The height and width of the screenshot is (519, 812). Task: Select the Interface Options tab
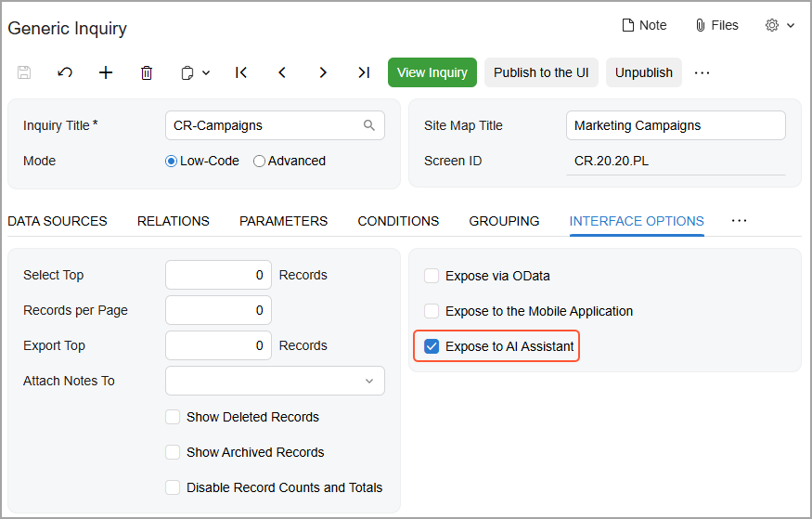(x=637, y=221)
